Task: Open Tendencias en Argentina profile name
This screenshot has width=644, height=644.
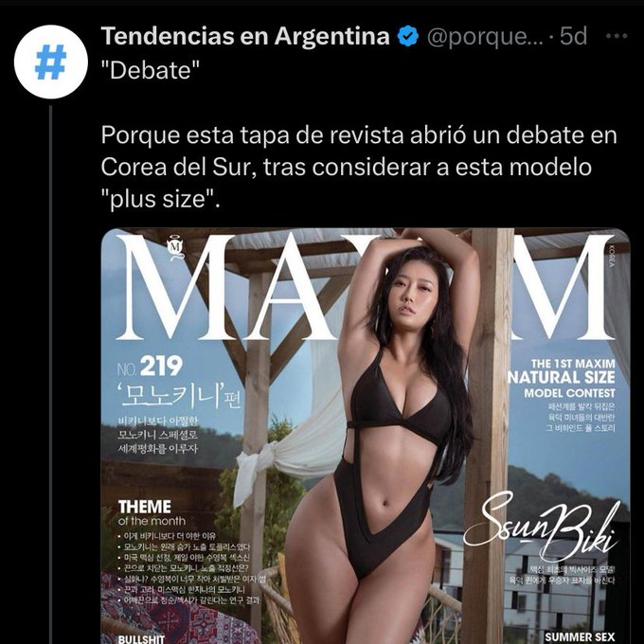Action: 245,36
